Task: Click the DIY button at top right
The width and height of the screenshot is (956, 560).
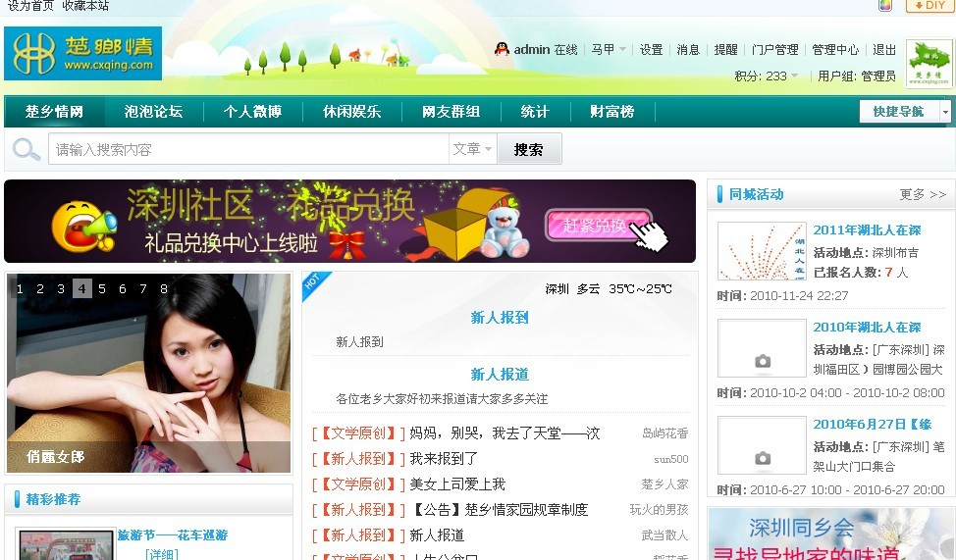Action: (x=929, y=6)
